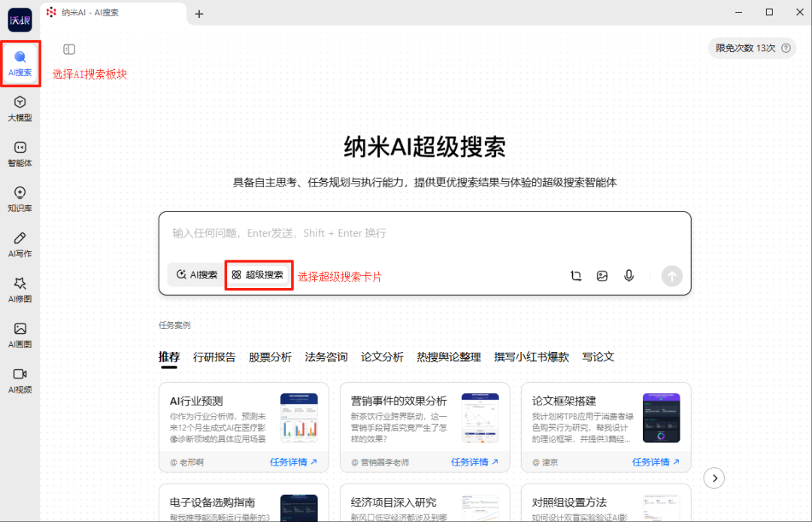This screenshot has height=522, width=812.
Task: Close the 纳米AI window
Action: click(x=799, y=13)
